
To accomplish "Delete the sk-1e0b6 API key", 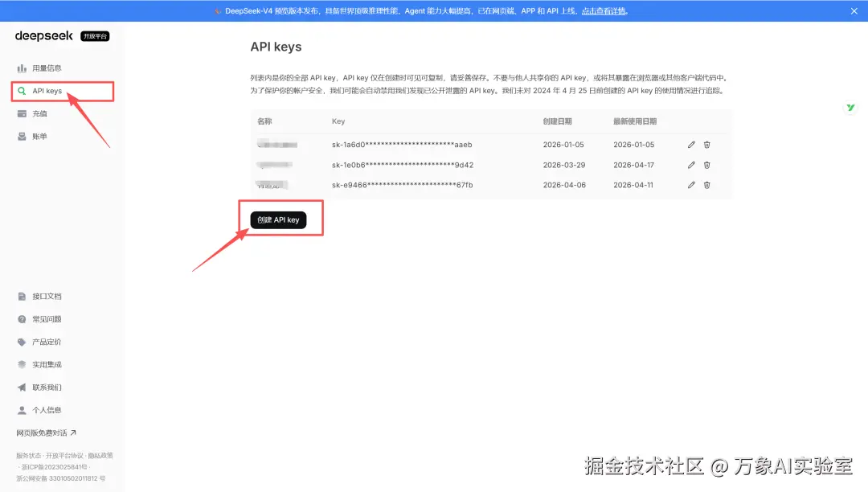I will point(706,165).
